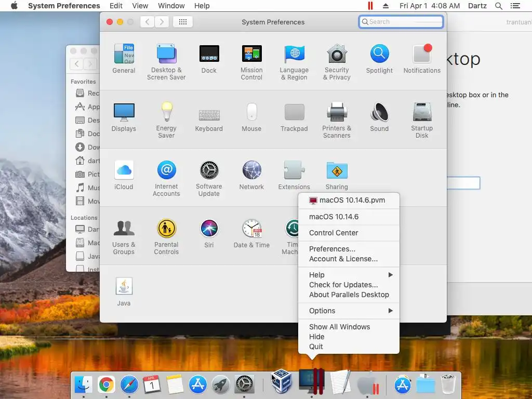This screenshot has height=399, width=532.
Task: Choose Preferences... in Parallels dock menu
Action: click(349, 249)
